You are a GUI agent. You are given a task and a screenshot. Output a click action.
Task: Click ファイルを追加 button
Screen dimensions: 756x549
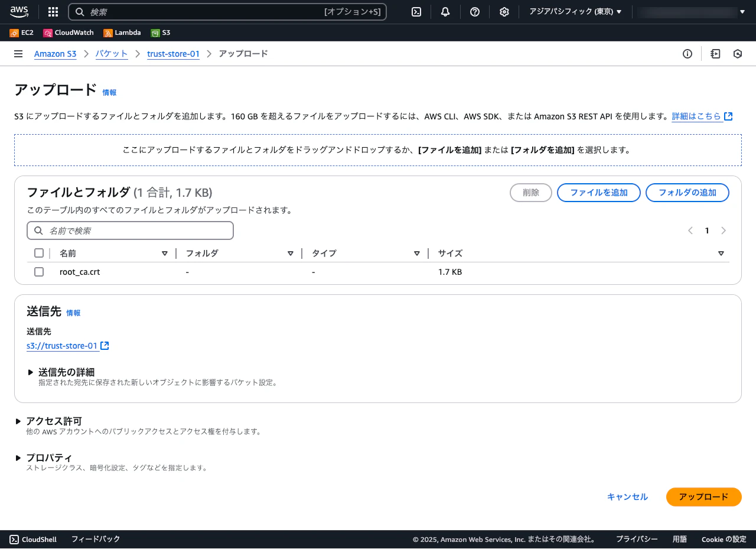pyautogui.click(x=599, y=193)
